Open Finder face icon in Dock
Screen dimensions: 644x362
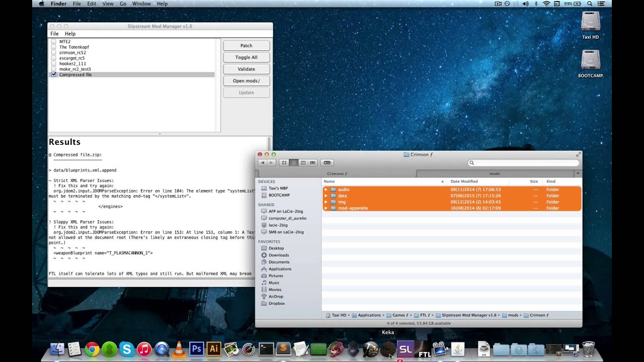tap(57, 349)
